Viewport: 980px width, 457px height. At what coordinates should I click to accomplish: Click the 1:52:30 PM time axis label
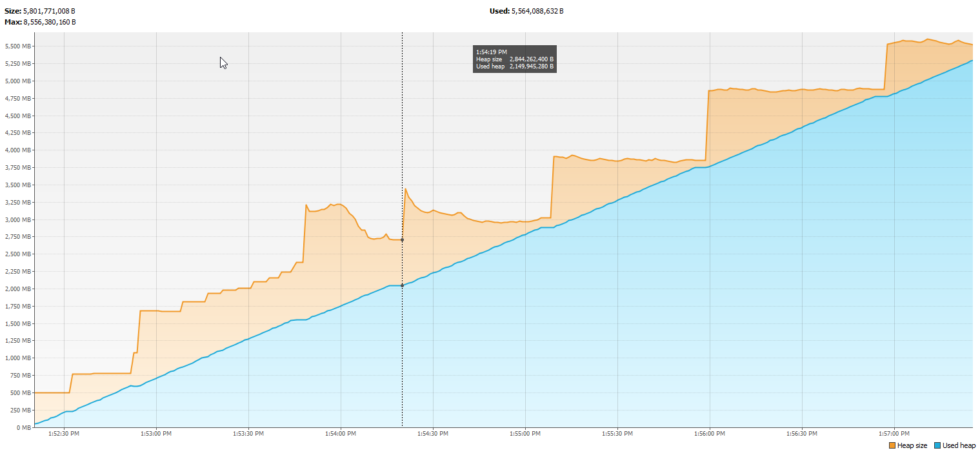64,434
